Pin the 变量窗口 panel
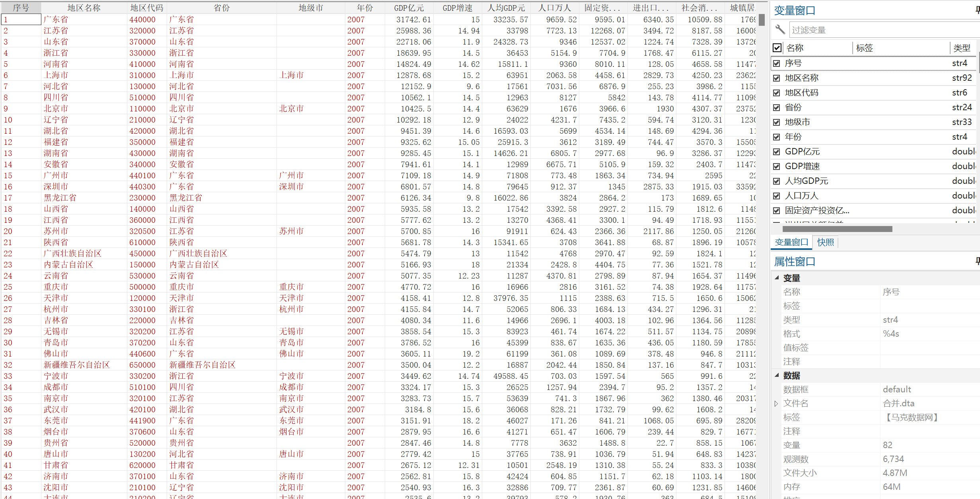 point(977,10)
